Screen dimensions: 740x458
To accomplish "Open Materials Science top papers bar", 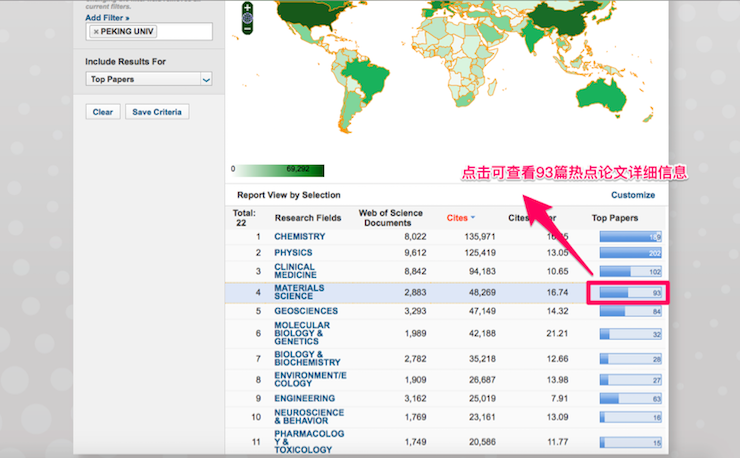I will 629,293.
